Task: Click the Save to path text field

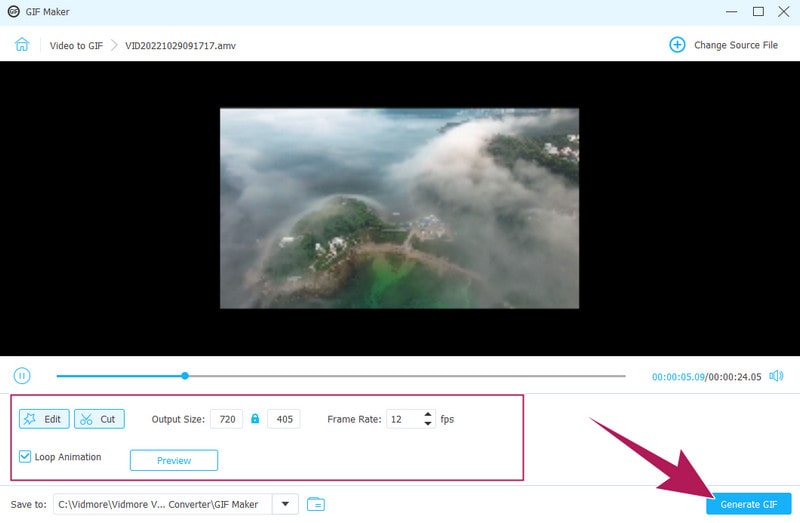Action: click(x=163, y=504)
